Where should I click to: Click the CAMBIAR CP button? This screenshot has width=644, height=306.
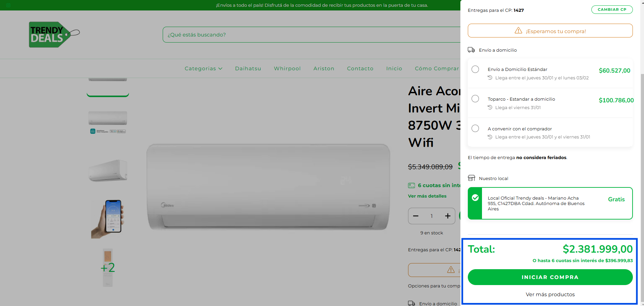click(x=612, y=9)
